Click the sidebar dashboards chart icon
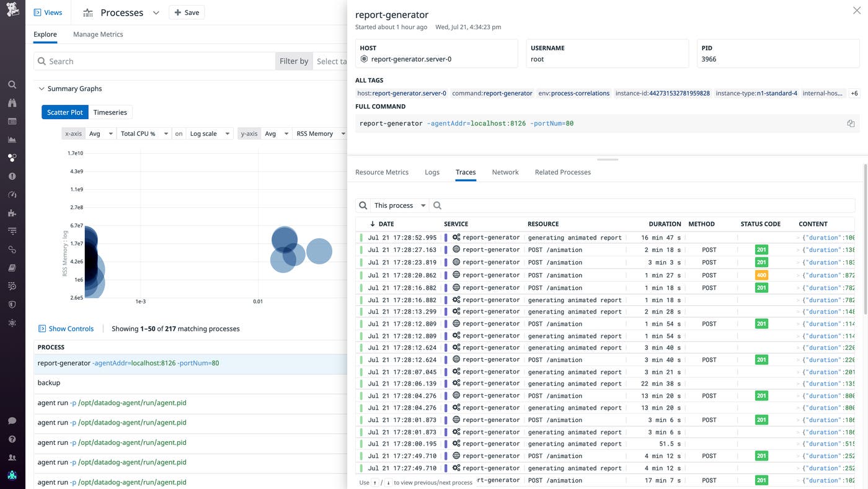868x489 pixels. (x=12, y=140)
